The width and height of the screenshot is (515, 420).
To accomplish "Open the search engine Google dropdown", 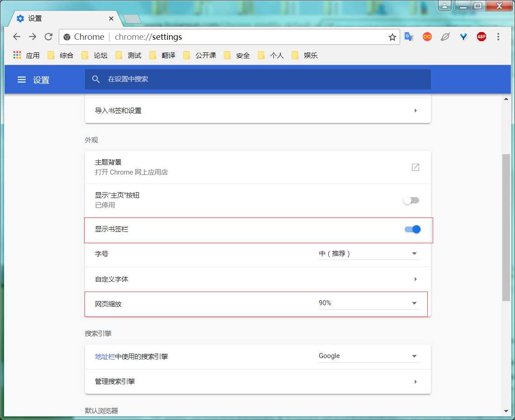I will tap(369, 356).
